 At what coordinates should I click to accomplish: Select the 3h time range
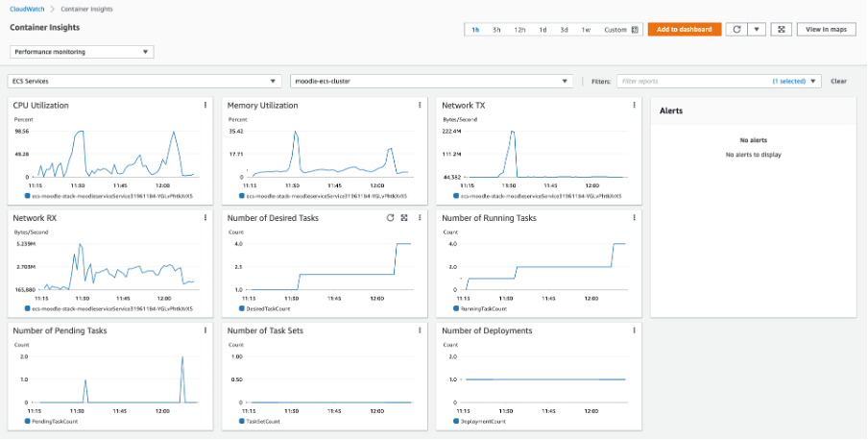click(x=496, y=30)
